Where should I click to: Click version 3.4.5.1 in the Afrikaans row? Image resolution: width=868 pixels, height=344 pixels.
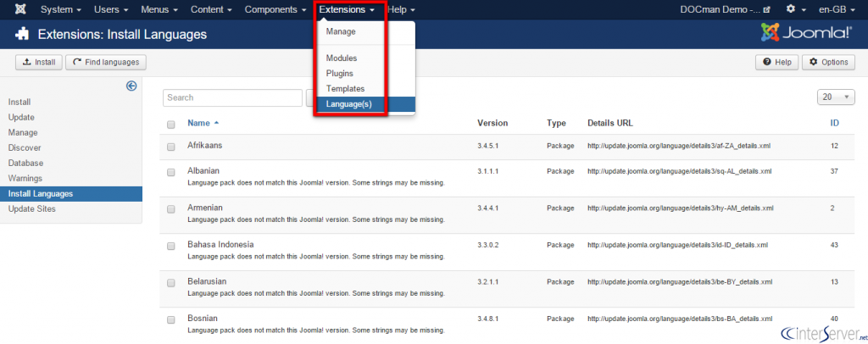(x=488, y=146)
